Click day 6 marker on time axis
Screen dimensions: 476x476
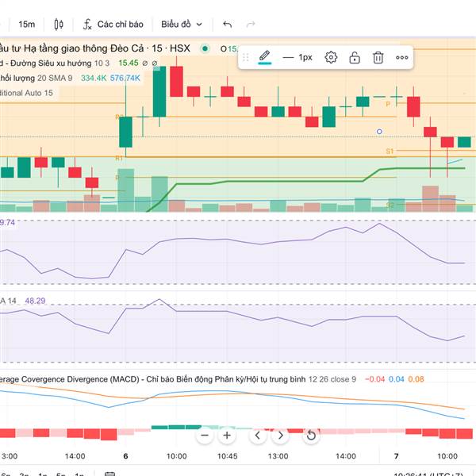tap(125, 456)
